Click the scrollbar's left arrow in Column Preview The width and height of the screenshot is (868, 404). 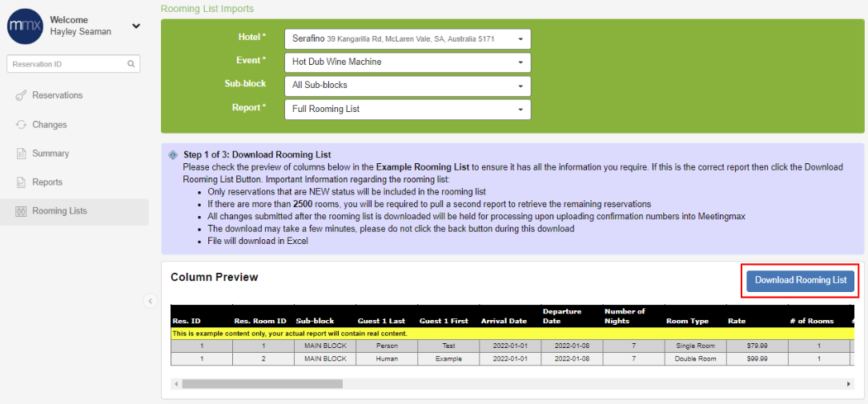click(176, 383)
